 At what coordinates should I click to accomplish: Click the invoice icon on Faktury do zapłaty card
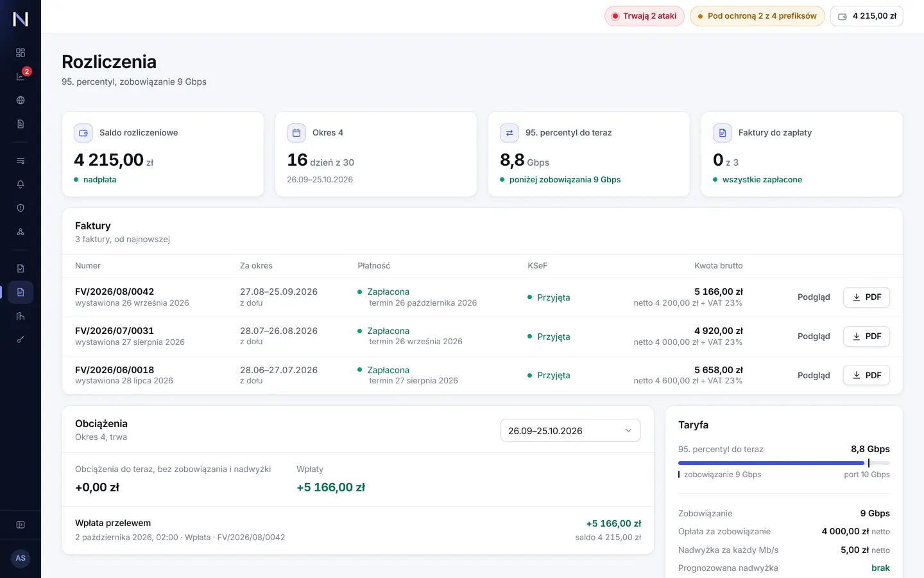[723, 133]
